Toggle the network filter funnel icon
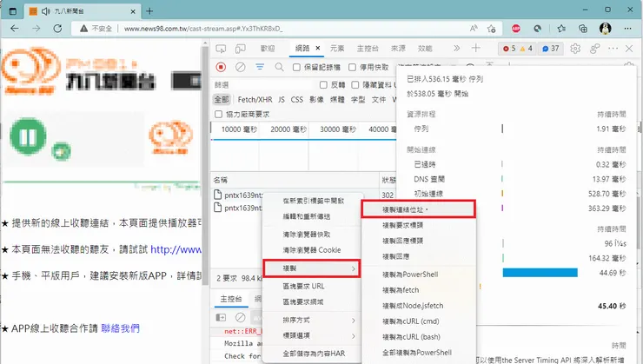643x364 pixels. click(x=260, y=67)
